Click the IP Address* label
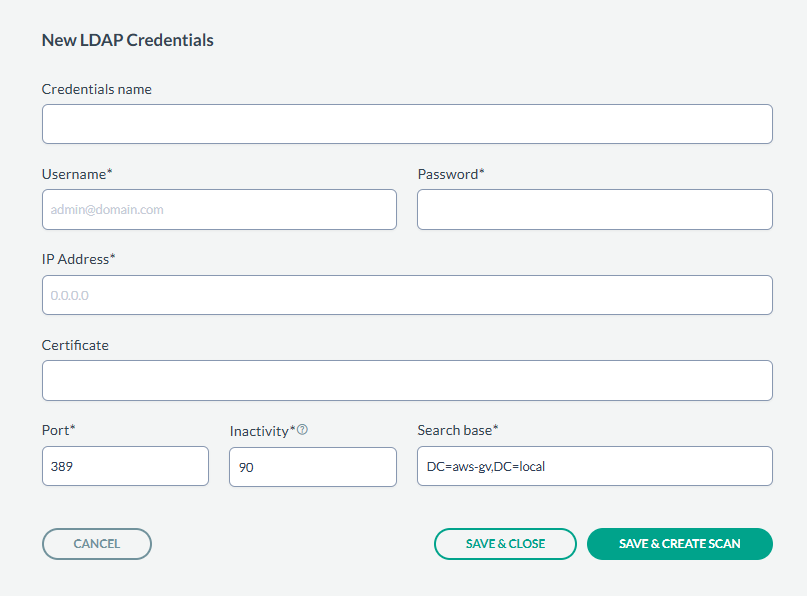This screenshot has width=807, height=596. coord(79,259)
